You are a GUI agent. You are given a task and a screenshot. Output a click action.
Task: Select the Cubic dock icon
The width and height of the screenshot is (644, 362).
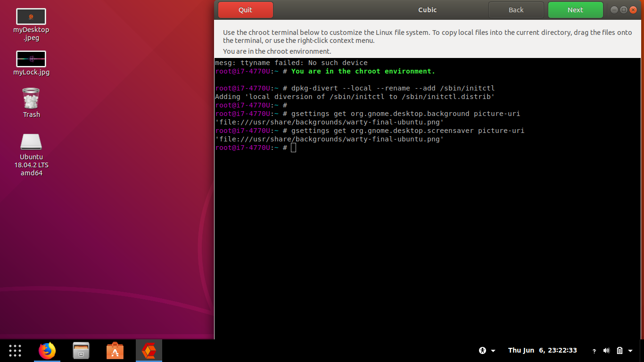tap(149, 350)
